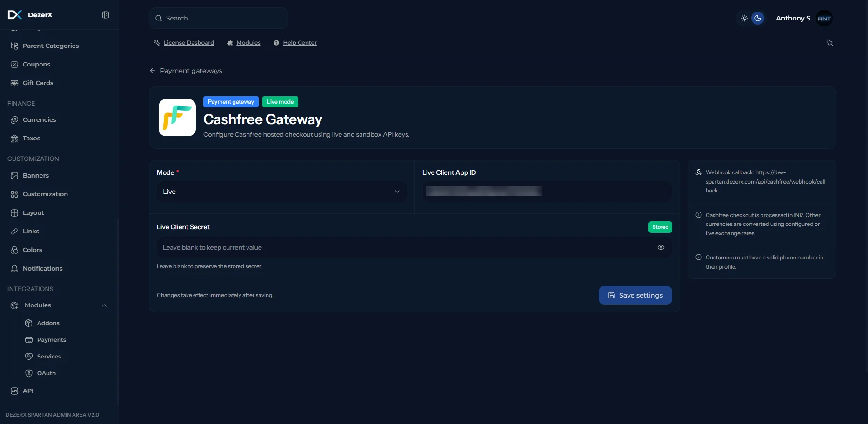Click the info icon beside the INR note
868x424 pixels.
(x=699, y=215)
